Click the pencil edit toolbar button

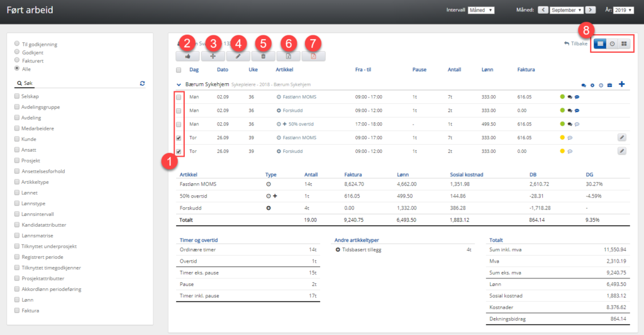pyautogui.click(x=238, y=56)
